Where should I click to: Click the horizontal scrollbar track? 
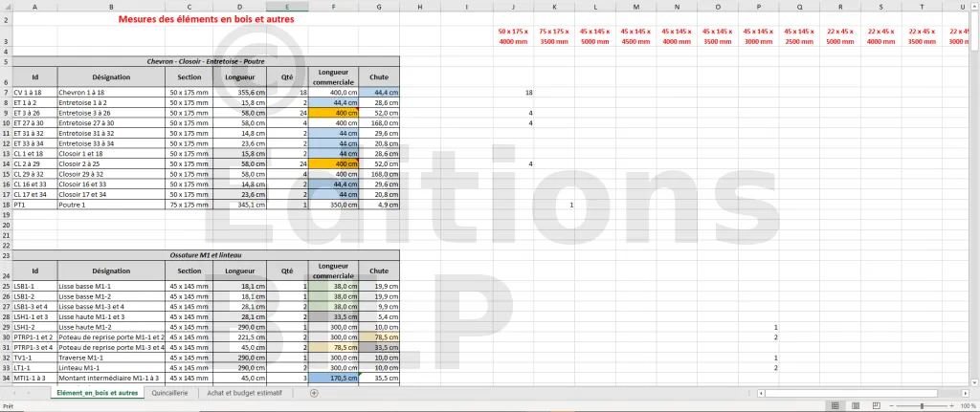pyautogui.click(x=861, y=393)
